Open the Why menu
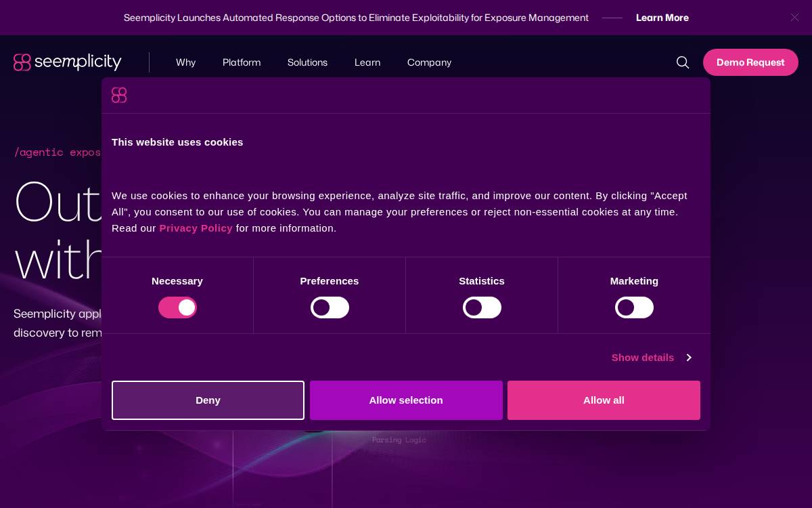The height and width of the screenshot is (508, 812). pyautogui.click(x=185, y=62)
